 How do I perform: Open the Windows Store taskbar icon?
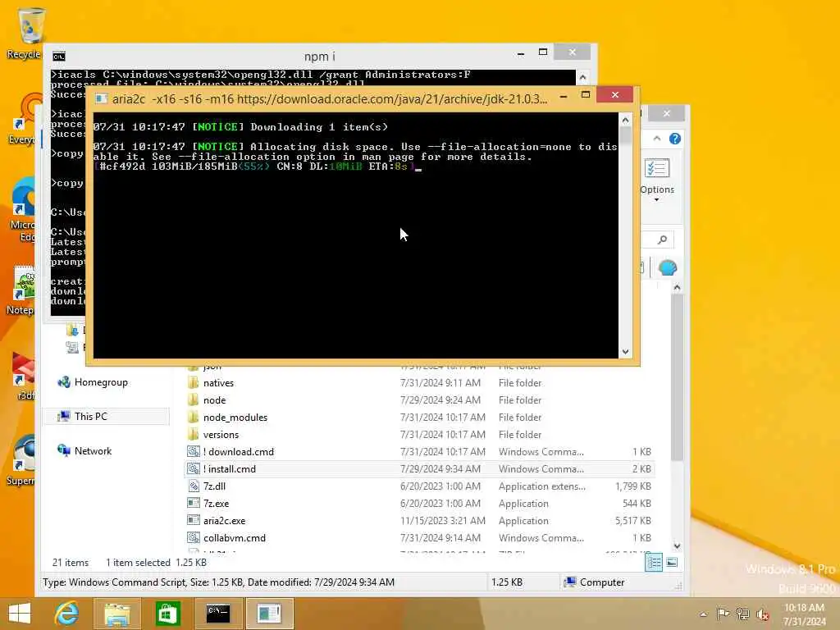167,614
